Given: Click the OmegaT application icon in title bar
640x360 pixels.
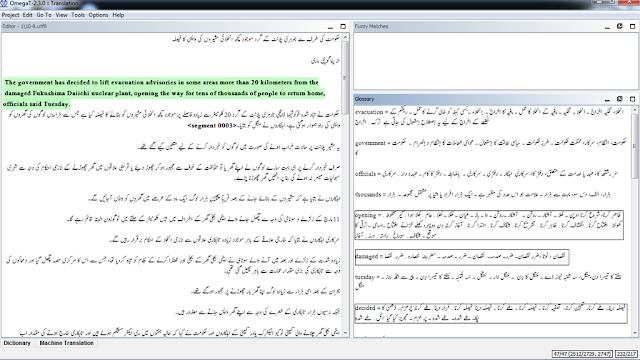Looking at the screenshot, I should pyautogui.click(x=4, y=3).
